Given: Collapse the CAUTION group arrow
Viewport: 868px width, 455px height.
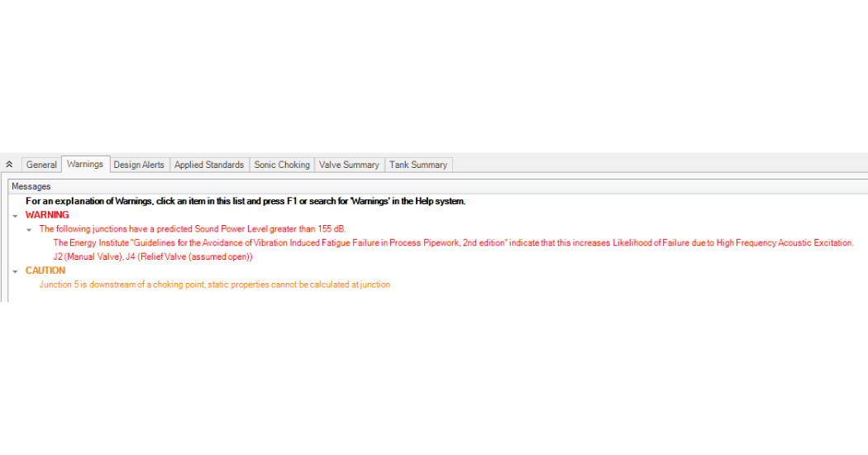Looking at the screenshot, I should click(15, 271).
